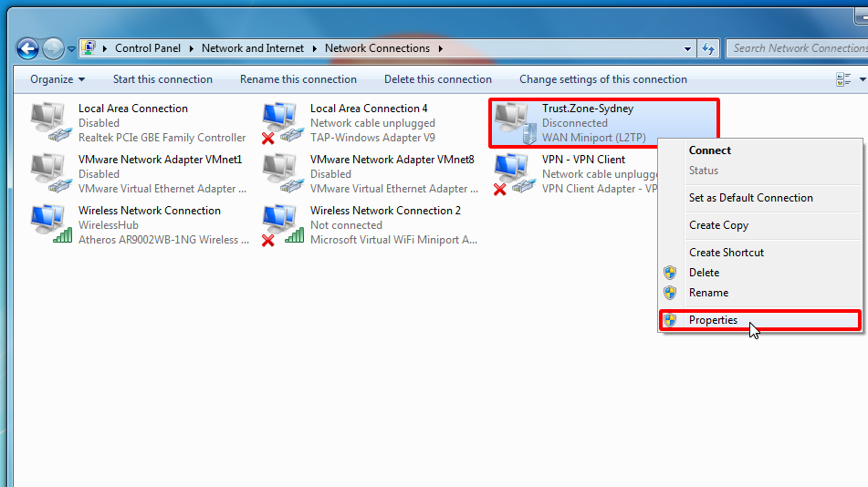The width and height of the screenshot is (868, 487).
Task: Select the Local Area Connection 4 icon
Action: click(x=282, y=122)
